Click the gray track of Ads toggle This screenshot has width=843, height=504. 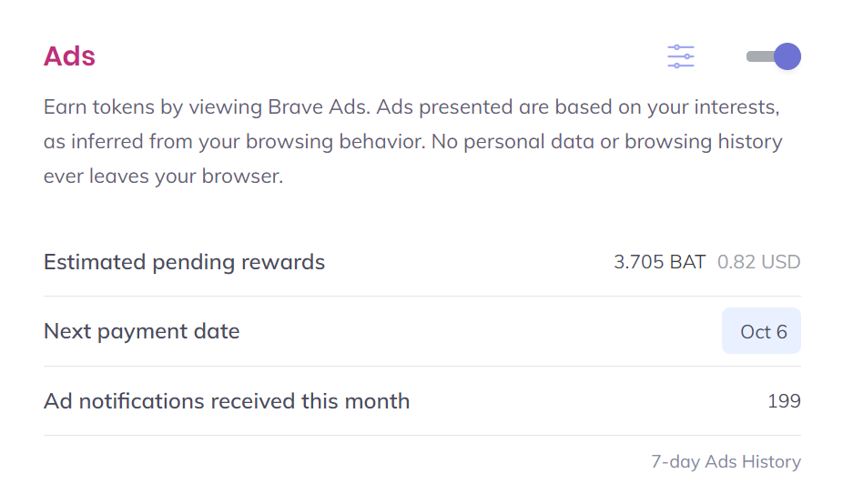pos(759,56)
